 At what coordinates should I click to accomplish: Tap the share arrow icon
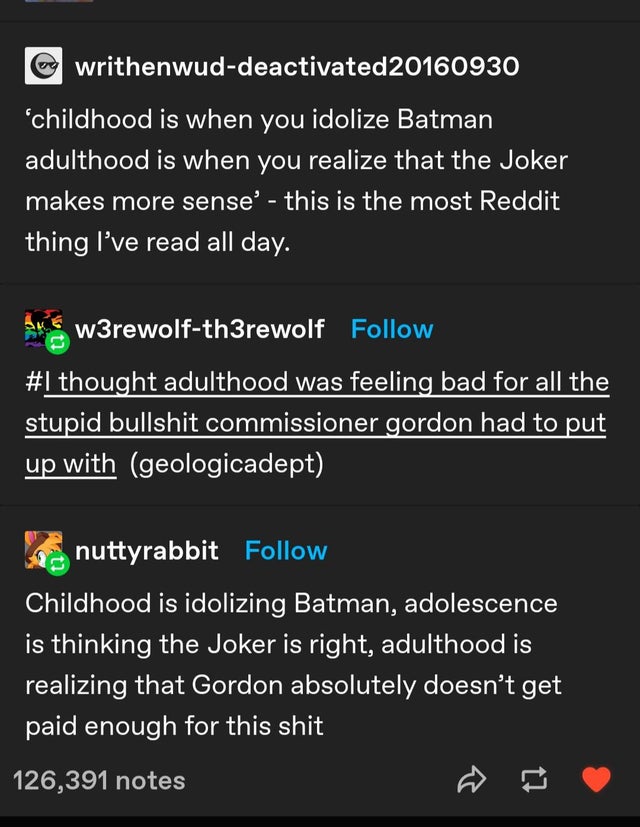pos(471,780)
